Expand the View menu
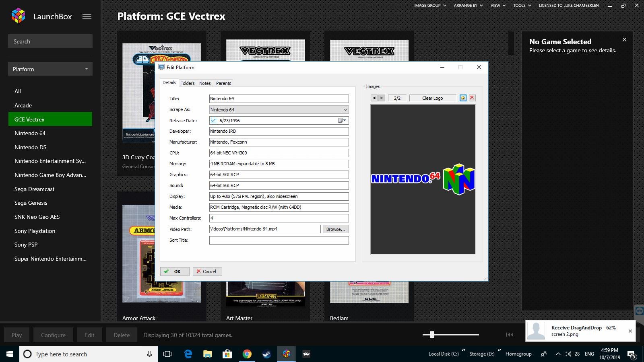Screen dimensions: 644x362 pos(497,5)
